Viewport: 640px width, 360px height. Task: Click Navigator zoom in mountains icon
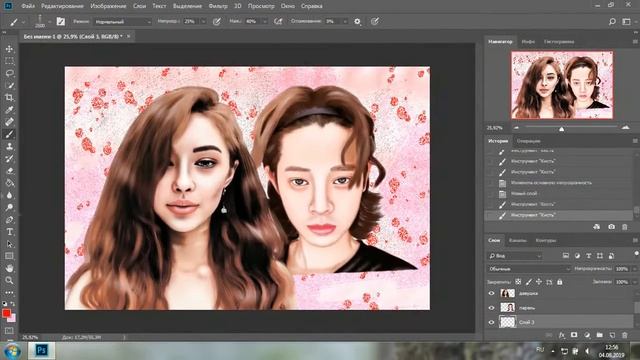pyautogui.click(x=625, y=127)
